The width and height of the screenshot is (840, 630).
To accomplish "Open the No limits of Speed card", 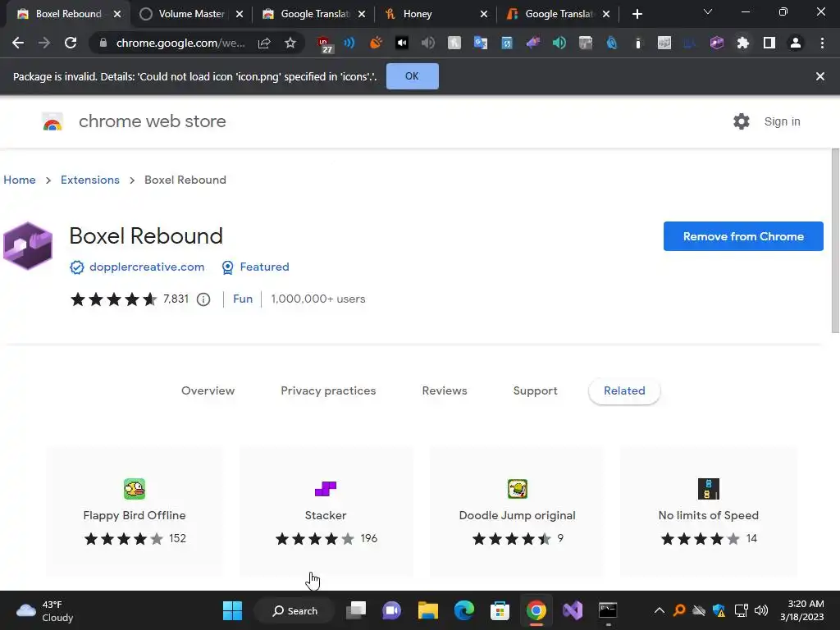I will (x=708, y=512).
